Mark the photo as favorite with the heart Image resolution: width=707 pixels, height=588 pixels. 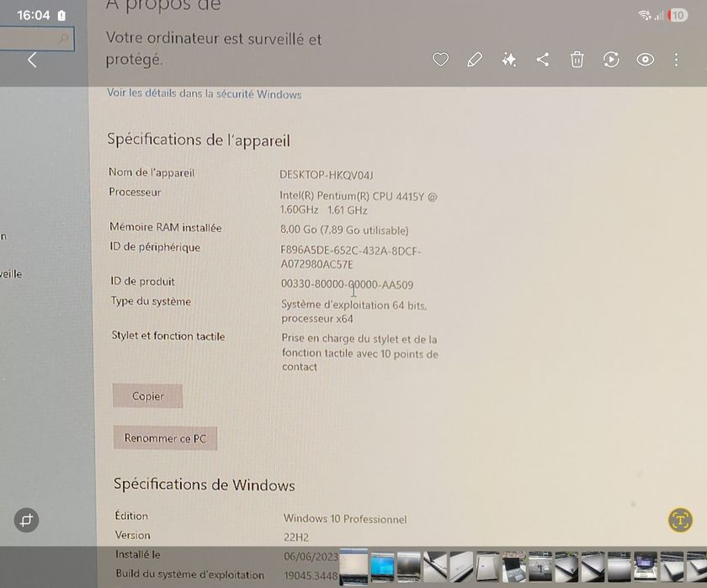click(440, 60)
